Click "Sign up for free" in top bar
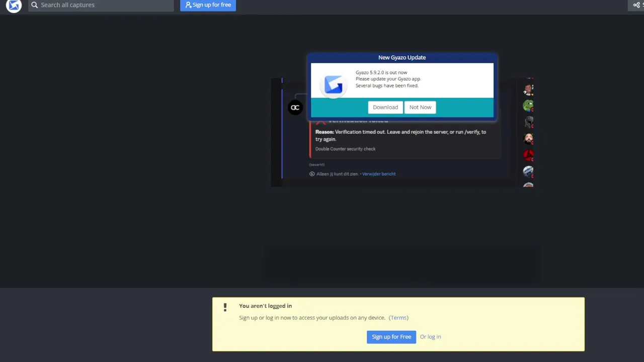Viewport: 644px width, 362px height. point(208,5)
